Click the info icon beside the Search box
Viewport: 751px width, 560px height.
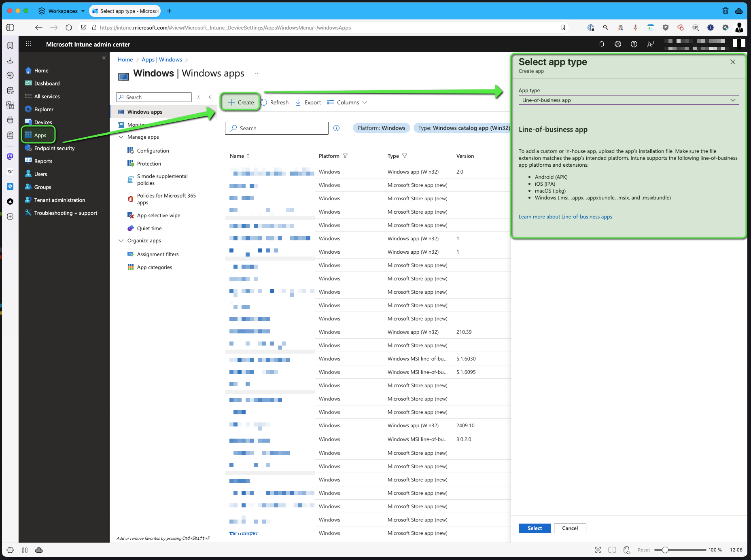click(x=336, y=128)
